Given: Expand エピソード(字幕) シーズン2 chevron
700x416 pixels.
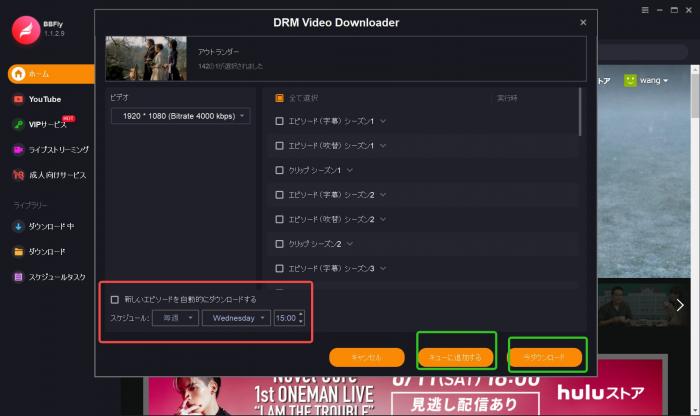Looking at the screenshot, I should tap(383, 195).
